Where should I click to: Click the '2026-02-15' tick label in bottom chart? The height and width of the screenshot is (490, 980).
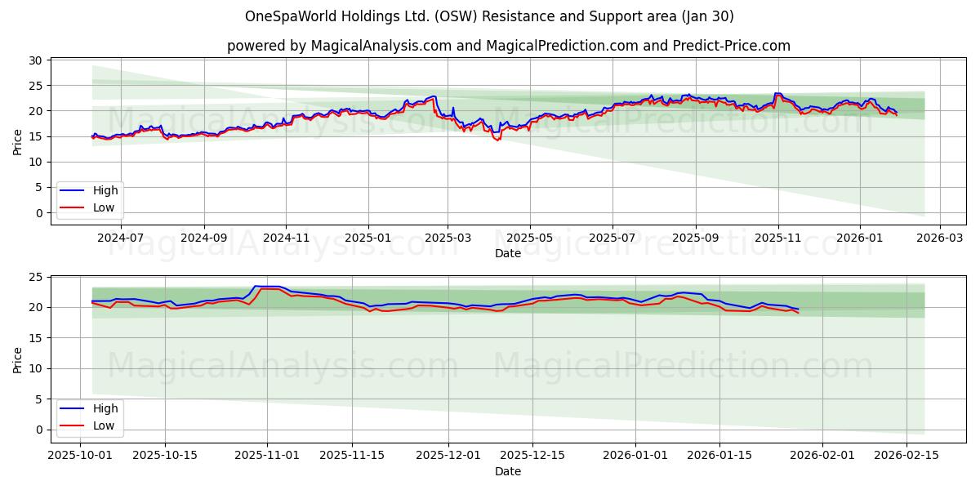click(x=905, y=455)
